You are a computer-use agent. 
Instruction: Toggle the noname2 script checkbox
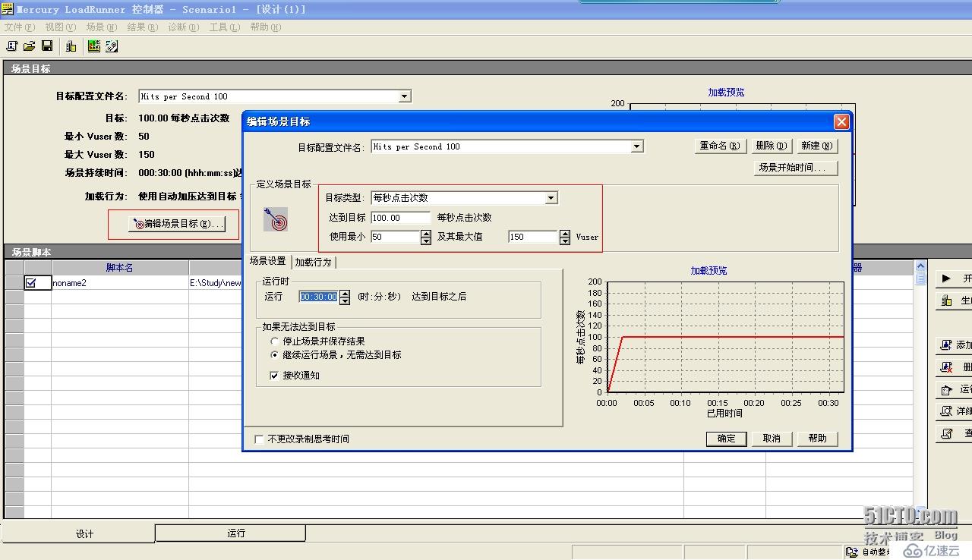click(x=31, y=283)
